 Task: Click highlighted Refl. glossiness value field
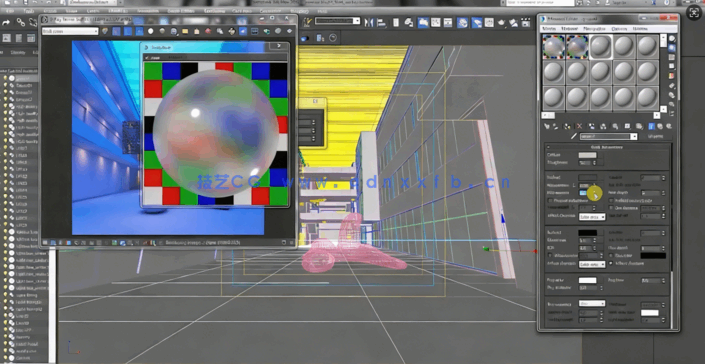click(583, 193)
